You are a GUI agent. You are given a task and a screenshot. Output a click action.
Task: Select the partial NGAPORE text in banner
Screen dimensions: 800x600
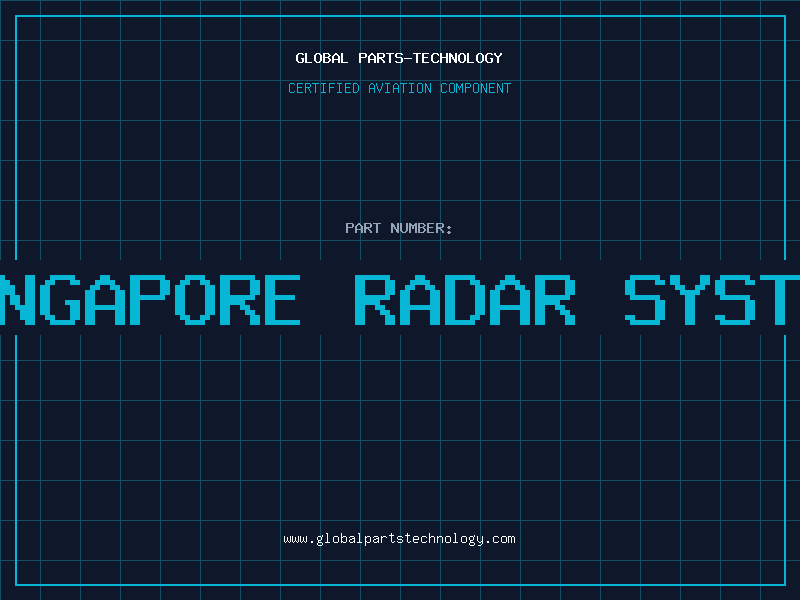click(x=150, y=299)
